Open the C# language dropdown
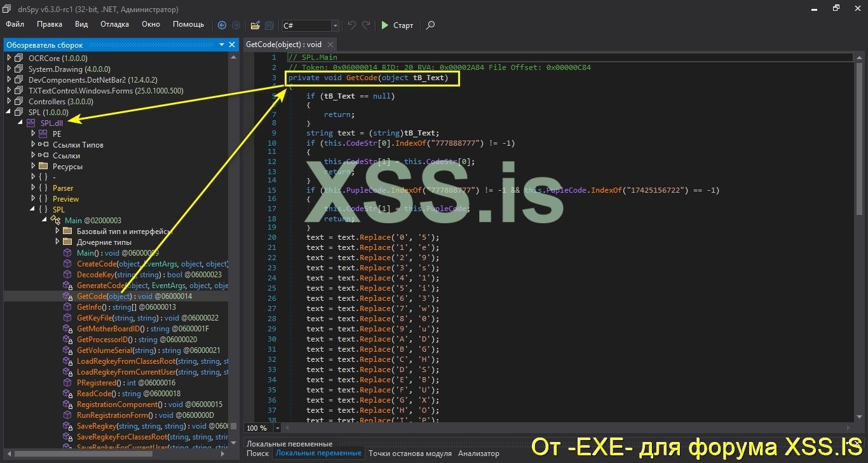The width and height of the screenshot is (868, 463). pyautogui.click(x=335, y=26)
